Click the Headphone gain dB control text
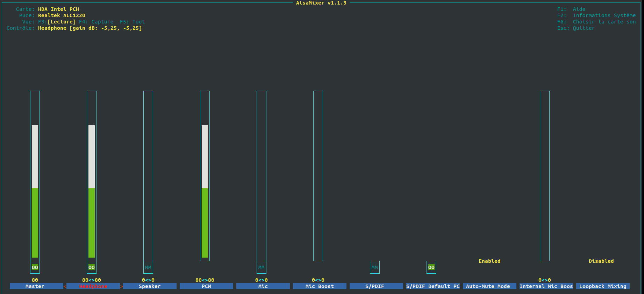Viewport: 644px width, 294px height. [90, 28]
